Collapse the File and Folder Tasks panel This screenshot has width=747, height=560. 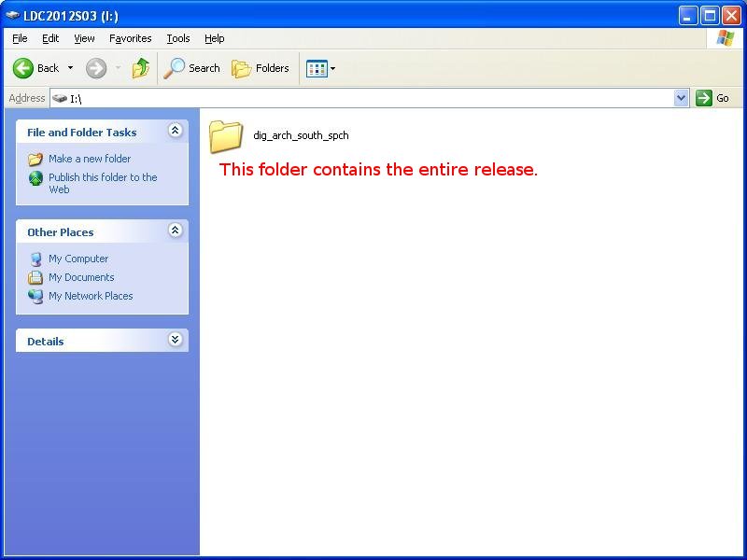tap(175, 131)
